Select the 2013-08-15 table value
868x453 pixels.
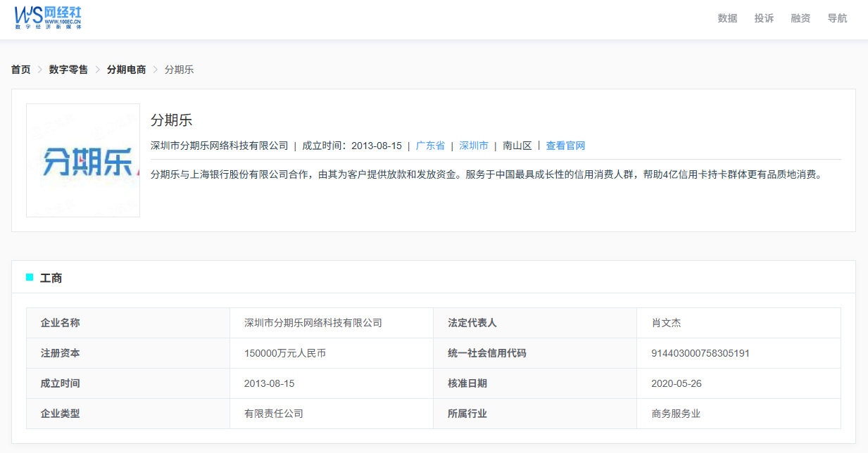point(270,383)
